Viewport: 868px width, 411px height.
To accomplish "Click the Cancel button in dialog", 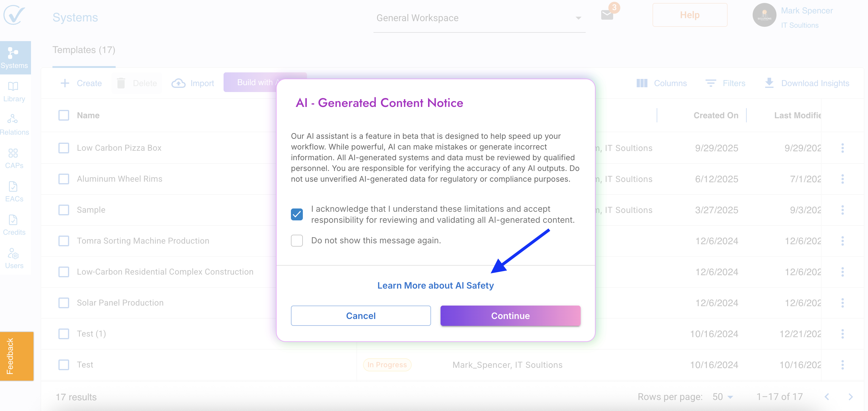I will (361, 315).
